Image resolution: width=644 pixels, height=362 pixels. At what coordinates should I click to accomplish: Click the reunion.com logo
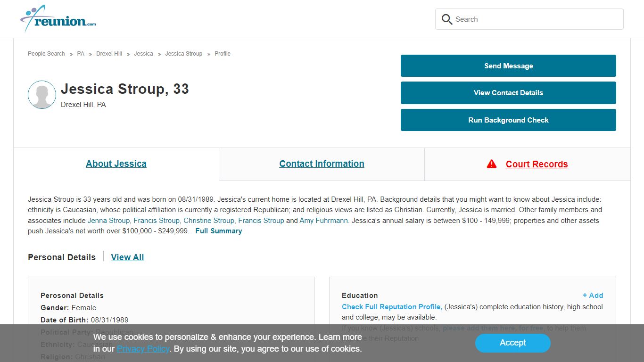[58, 19]
